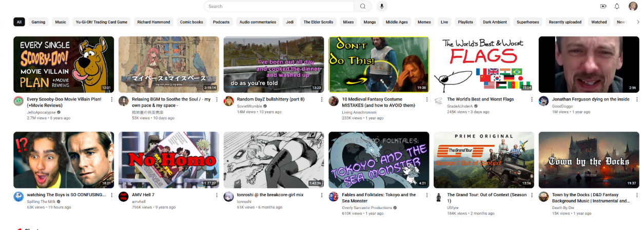This screenshot has width=644, height=230.
Task: Select the Dark Ambient chip
Action: click(495, 22)
